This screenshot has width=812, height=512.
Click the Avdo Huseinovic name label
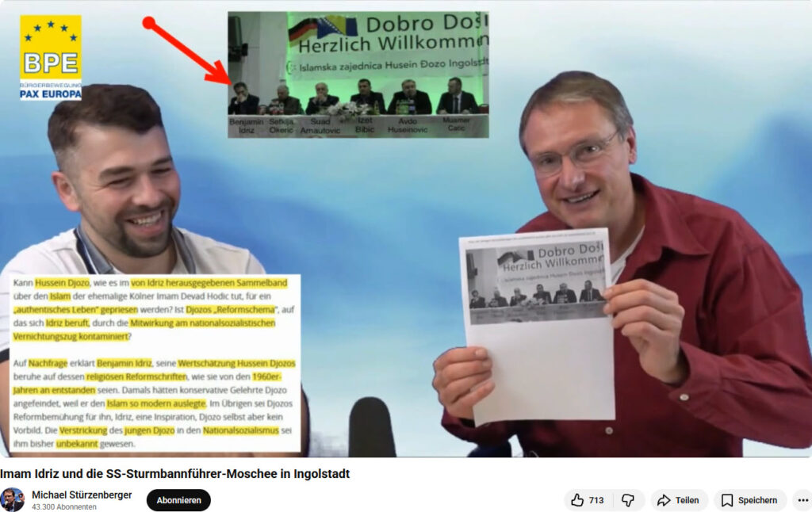pyautogui.click(x=409, y=125)
